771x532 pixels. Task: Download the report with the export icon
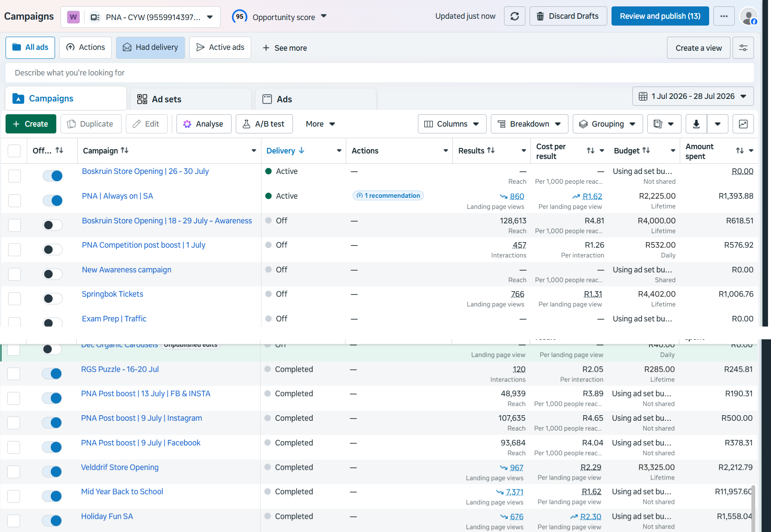pos(696,124)
